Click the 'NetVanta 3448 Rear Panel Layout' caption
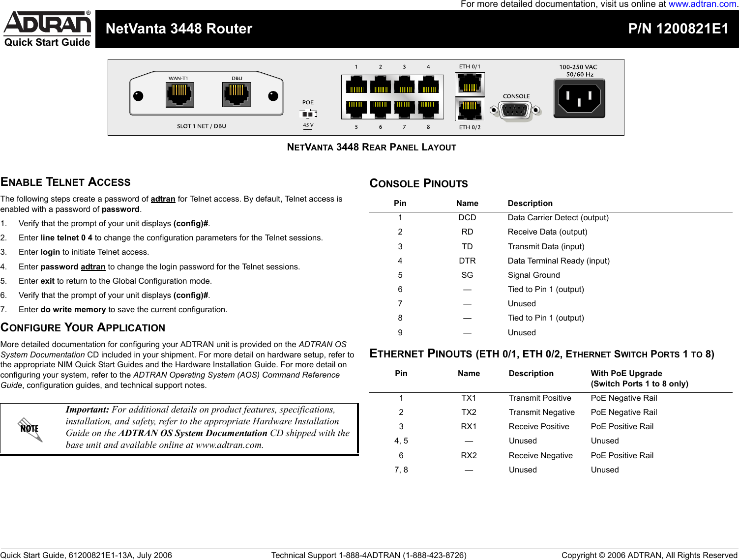This screenshot has width=739, height=560. point(372,147)
